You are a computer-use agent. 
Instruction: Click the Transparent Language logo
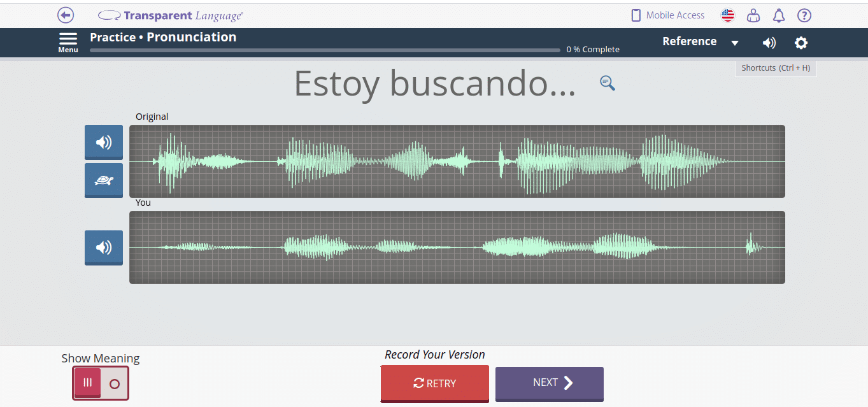(x=171, y=15)
